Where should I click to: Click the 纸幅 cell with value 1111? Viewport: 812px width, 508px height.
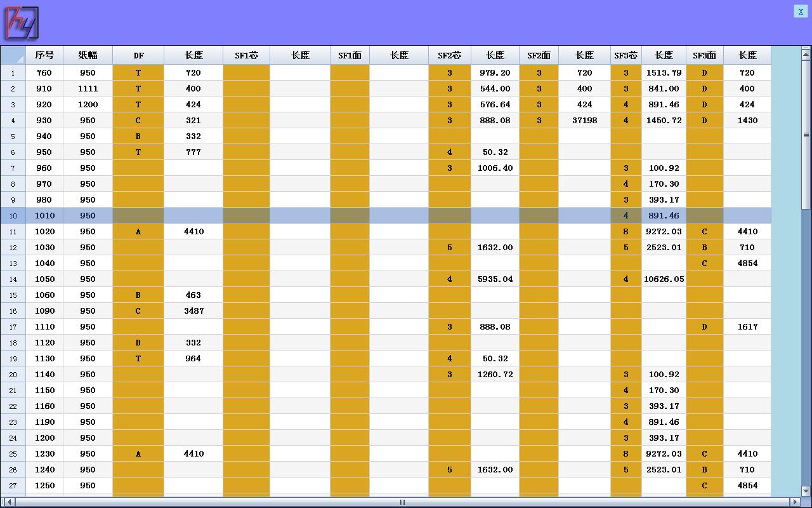[88, 89]
